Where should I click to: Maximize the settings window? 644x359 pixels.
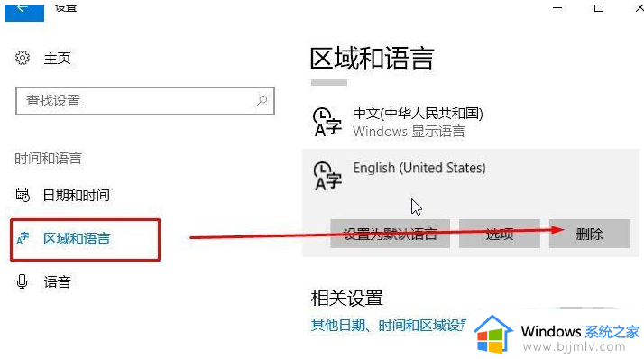599,8
